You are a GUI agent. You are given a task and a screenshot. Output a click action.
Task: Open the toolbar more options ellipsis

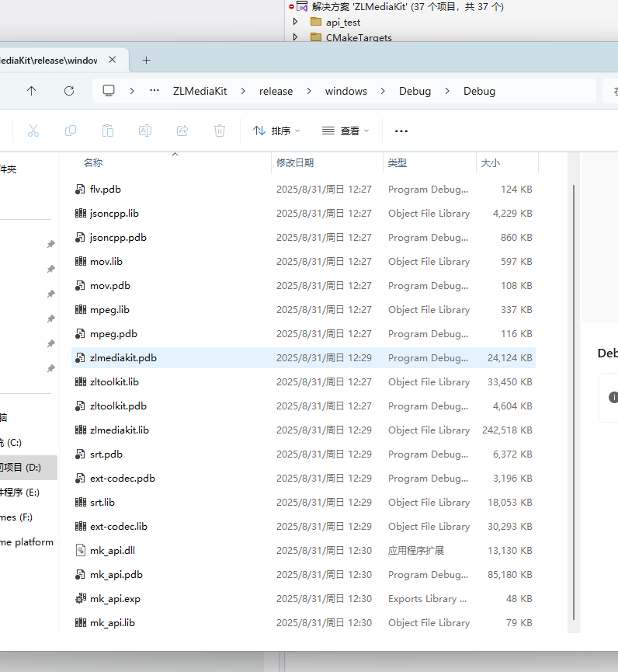401,131
